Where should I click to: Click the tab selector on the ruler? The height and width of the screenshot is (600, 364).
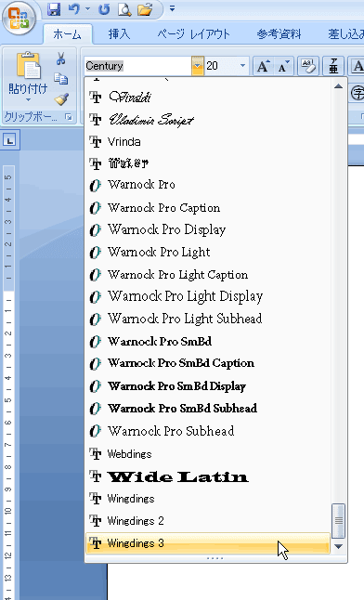9,140
